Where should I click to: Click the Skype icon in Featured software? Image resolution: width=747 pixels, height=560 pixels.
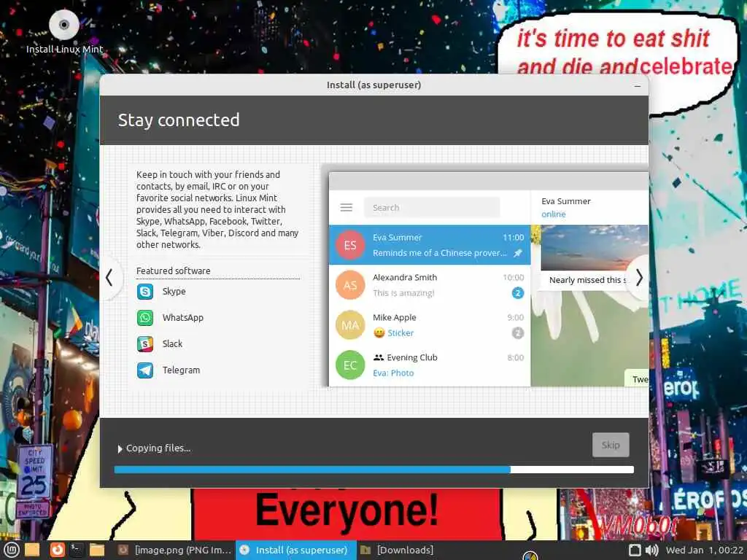[x=145, y=292]
